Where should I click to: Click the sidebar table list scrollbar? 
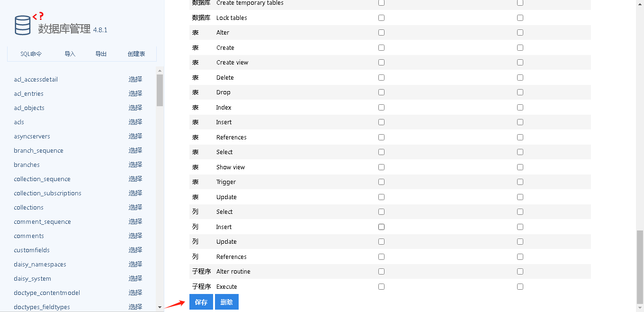click(x=160, y=90)
